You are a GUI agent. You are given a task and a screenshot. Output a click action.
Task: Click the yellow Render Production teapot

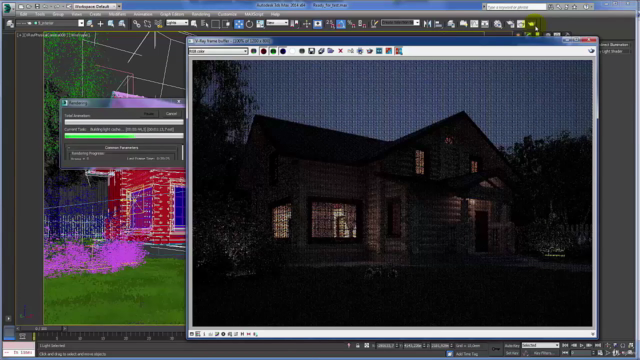(531, 24)
